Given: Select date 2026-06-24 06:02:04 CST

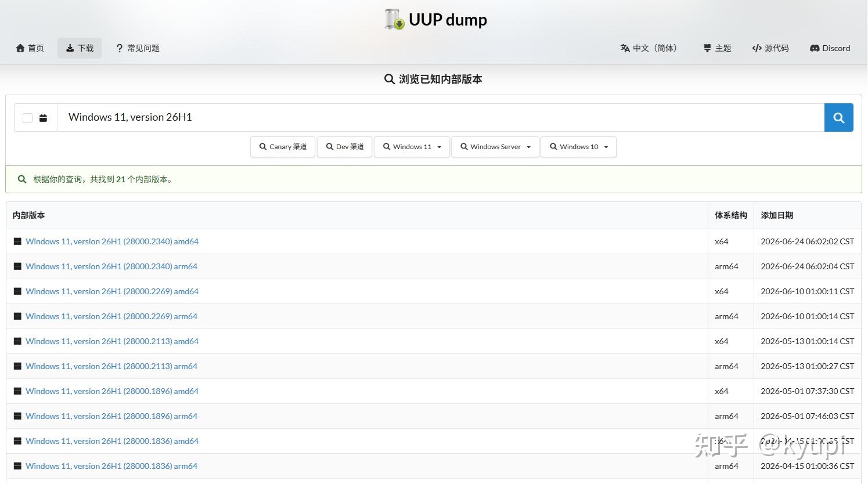Looking at the screenshot, I should tap(808, 266).
